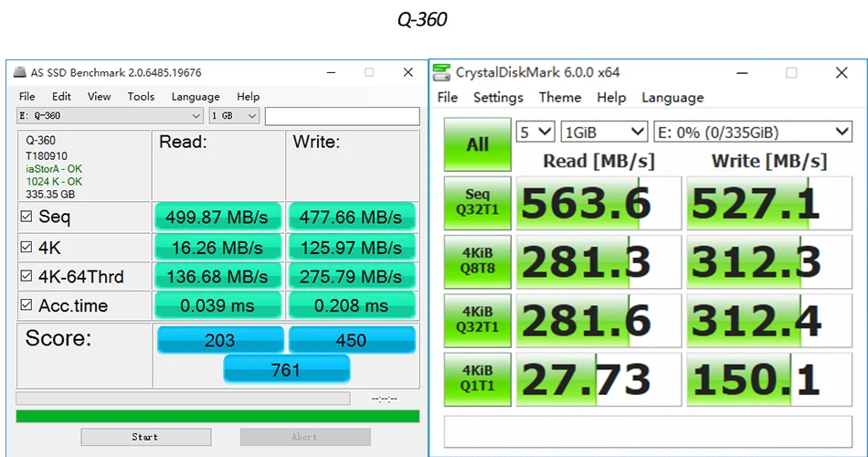The image size is (868, 457).
Task: Click the Start button in AS SSD
Action: [x=145, y=437]
